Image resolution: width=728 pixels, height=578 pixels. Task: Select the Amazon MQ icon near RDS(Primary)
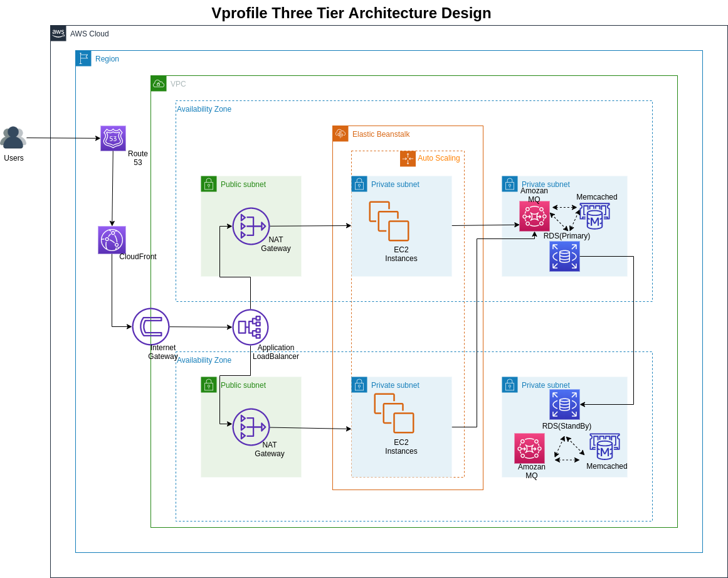534,215
